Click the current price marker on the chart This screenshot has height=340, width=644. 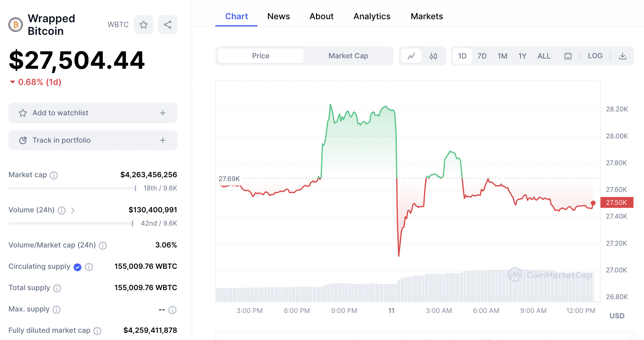593,203
